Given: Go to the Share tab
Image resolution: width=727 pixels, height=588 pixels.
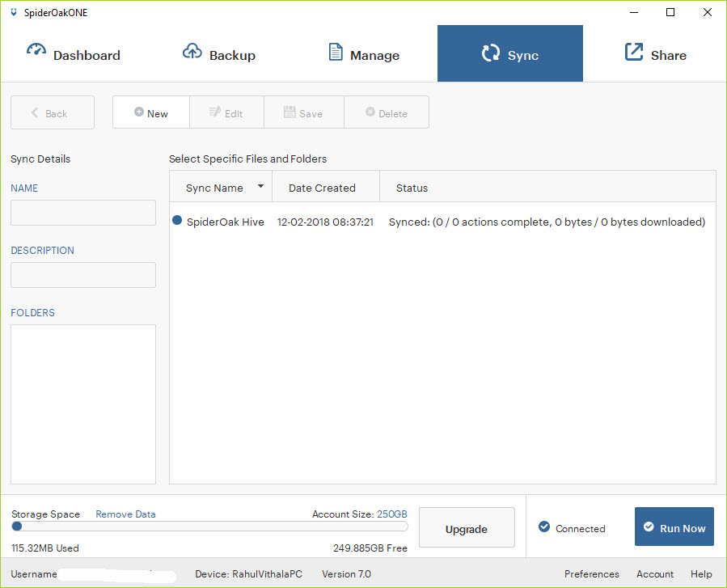Looking at the screenshot, I should coord(655,54).
